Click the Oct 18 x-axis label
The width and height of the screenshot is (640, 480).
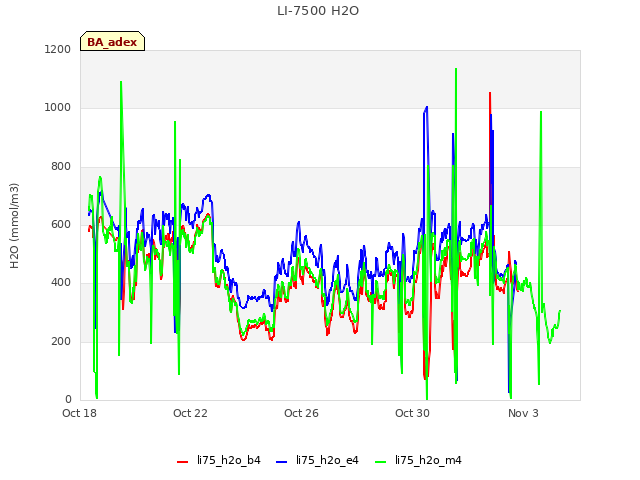[79, 413]
